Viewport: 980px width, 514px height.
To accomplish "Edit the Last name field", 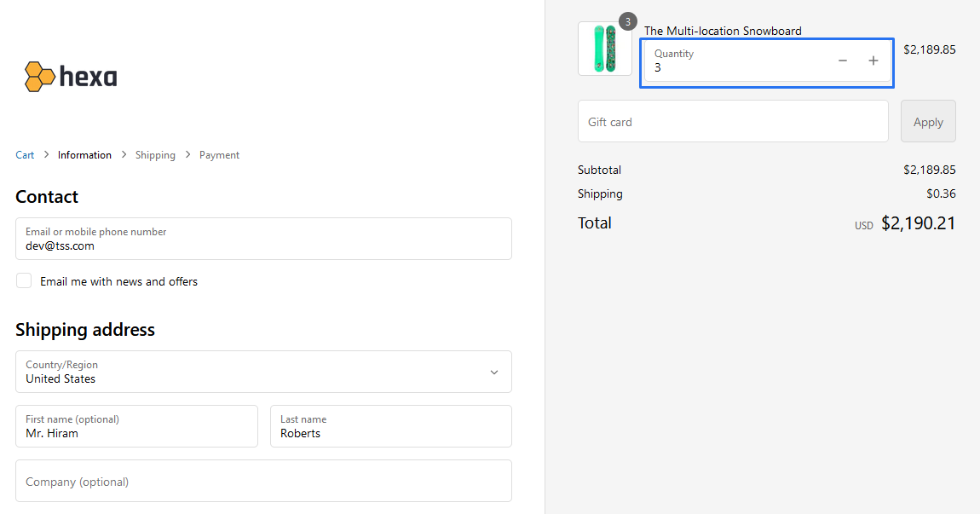I will tap(390, 426).
